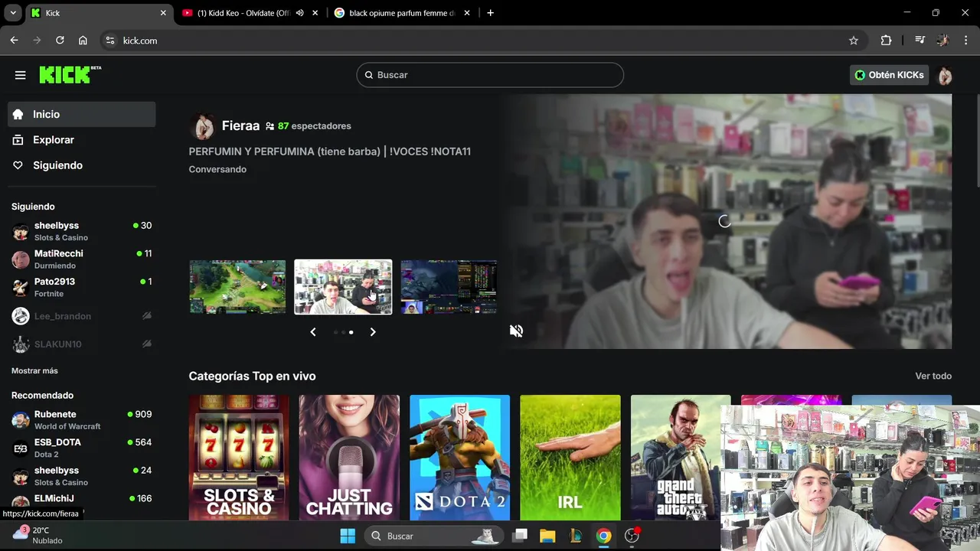
Task: Click the Obtén KICKs button
Action: click(889, 75)
